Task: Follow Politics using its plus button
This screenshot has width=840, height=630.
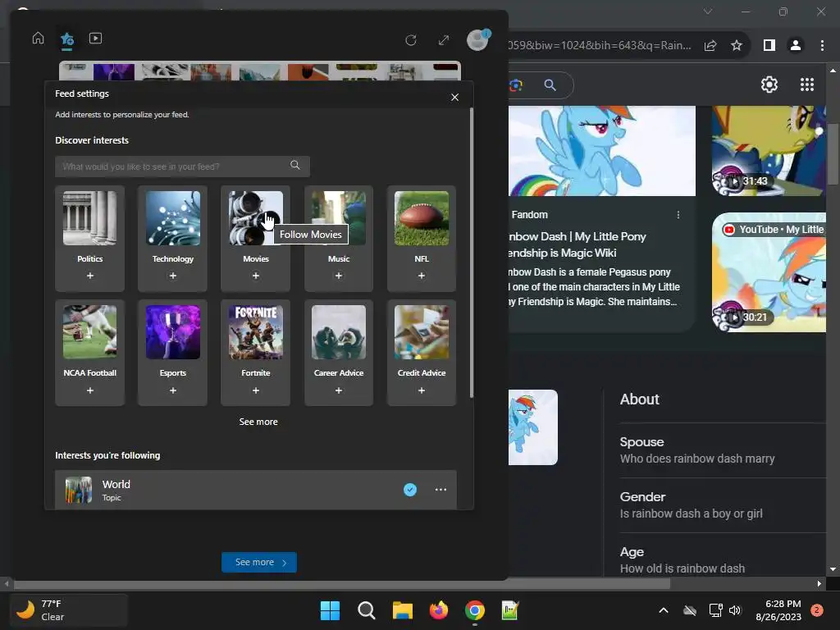Action: coord(90,276)
